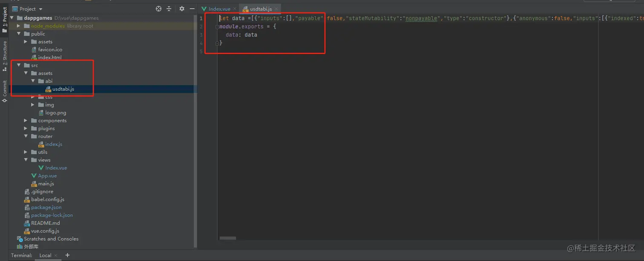Expand the img folder

pyautogui.click(x=33, y=105)
